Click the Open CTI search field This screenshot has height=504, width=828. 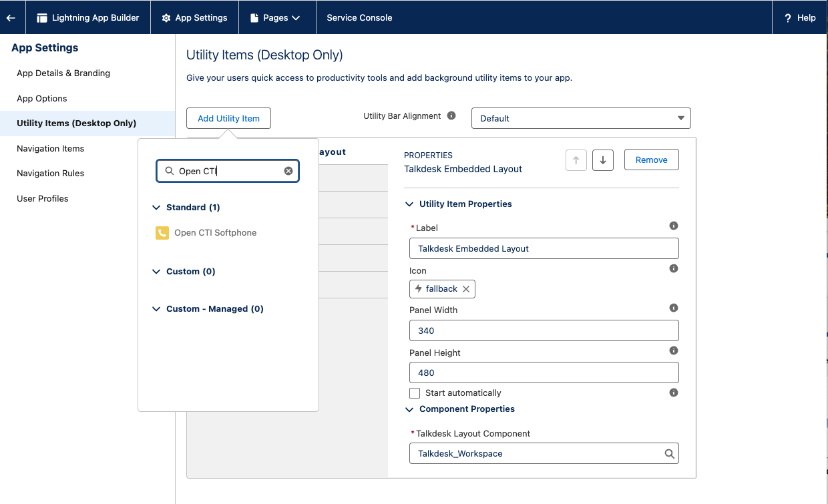pos(227,171)
